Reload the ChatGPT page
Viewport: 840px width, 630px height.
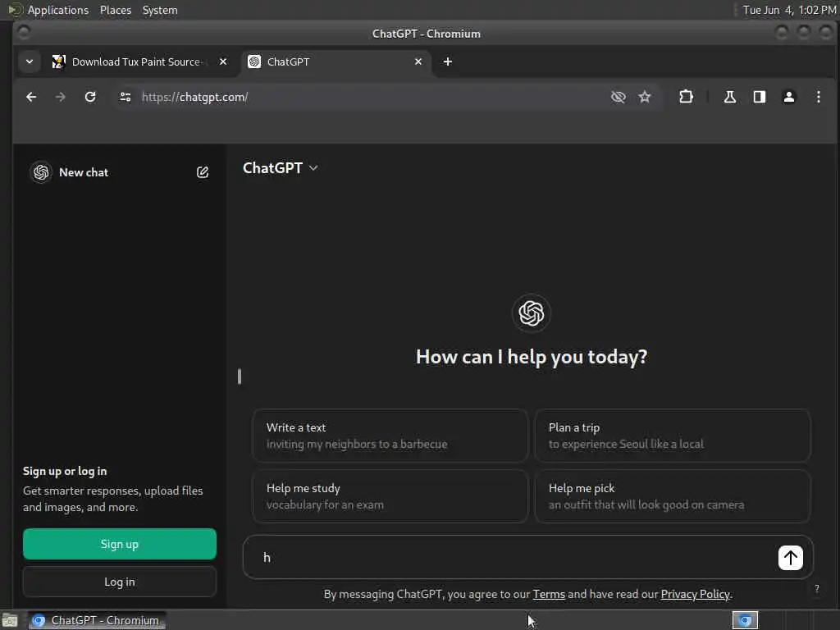pos(90,97)
